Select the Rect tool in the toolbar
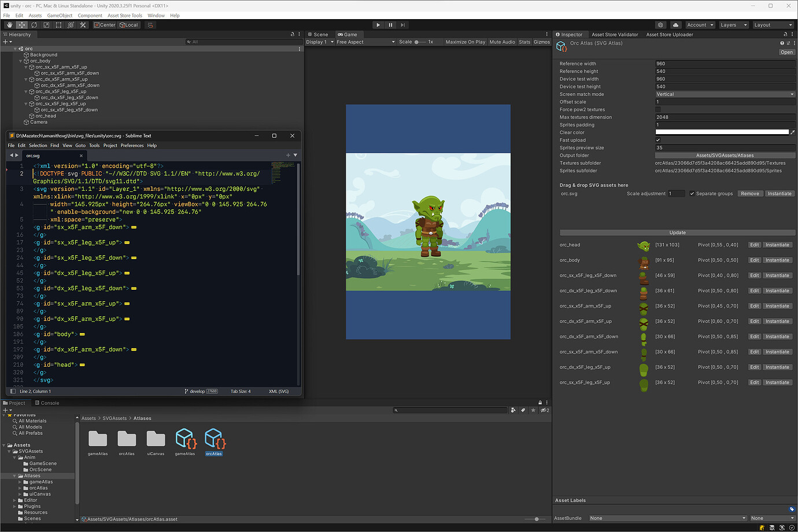Image resolution: width=798 pixels, height=532 pixels. tap(58, 25)
